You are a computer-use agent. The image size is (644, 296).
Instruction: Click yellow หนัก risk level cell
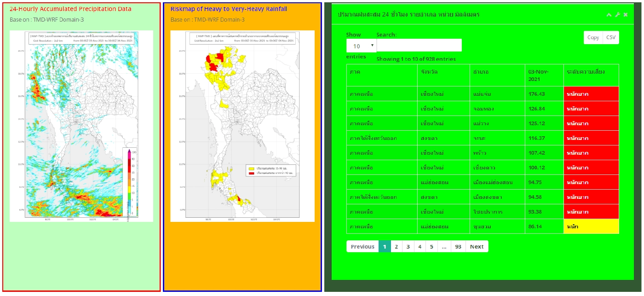click(591, 226)
